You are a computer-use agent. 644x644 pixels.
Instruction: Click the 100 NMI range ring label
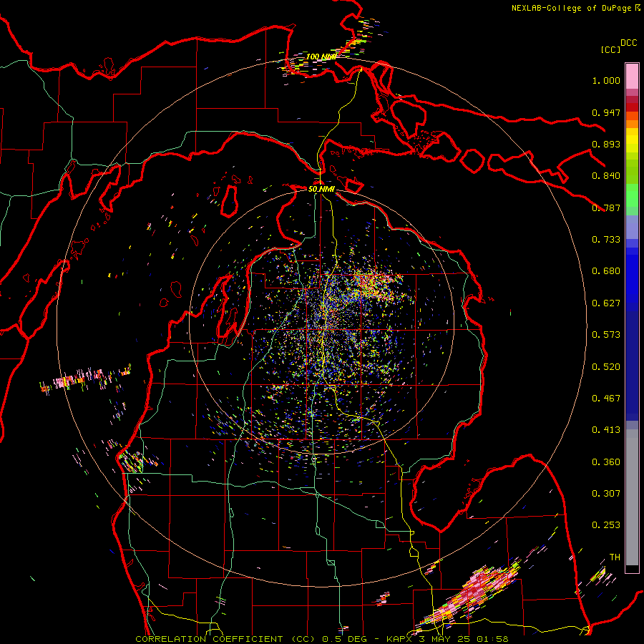click(321, 57)
